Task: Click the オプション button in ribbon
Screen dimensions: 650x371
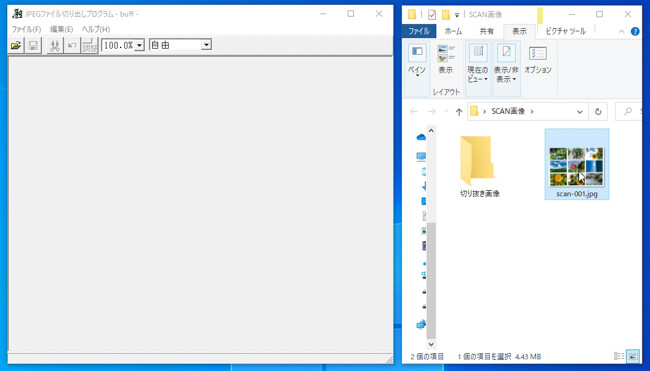Action: 538,61
